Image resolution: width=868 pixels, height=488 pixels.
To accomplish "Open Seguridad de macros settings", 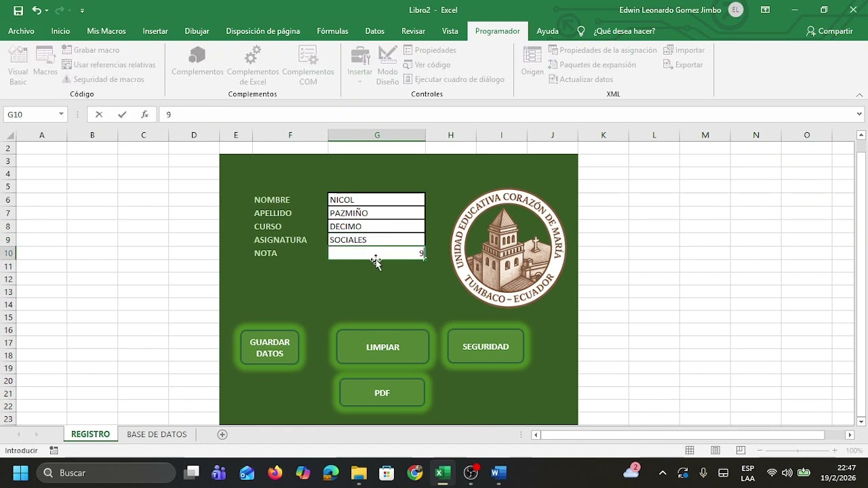I will (103, 79).
